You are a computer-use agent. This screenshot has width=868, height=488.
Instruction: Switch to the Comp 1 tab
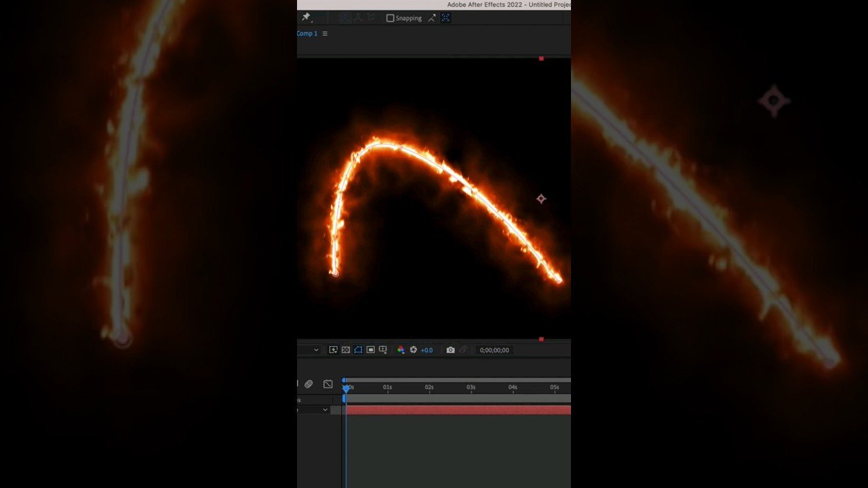point(307,33)
